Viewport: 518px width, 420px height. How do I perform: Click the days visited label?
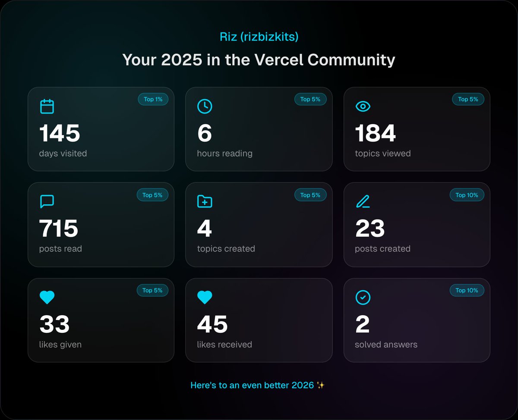63,154
